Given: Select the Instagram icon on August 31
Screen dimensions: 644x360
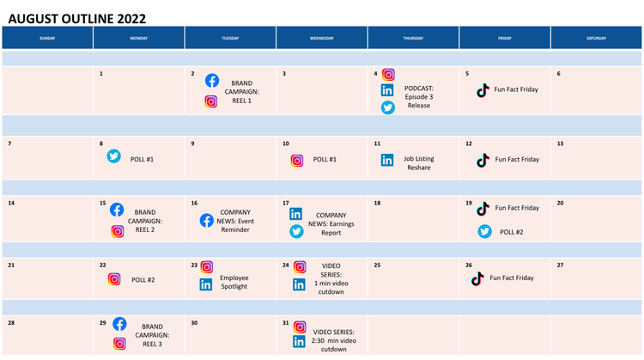Looking at the screenshot, I should 300,326.
